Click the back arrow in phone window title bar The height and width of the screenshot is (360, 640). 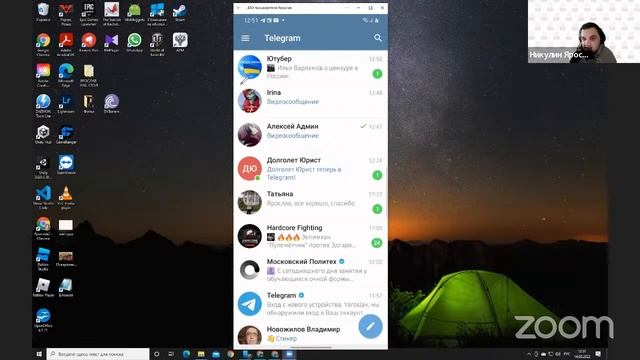(x=239, y=8)
